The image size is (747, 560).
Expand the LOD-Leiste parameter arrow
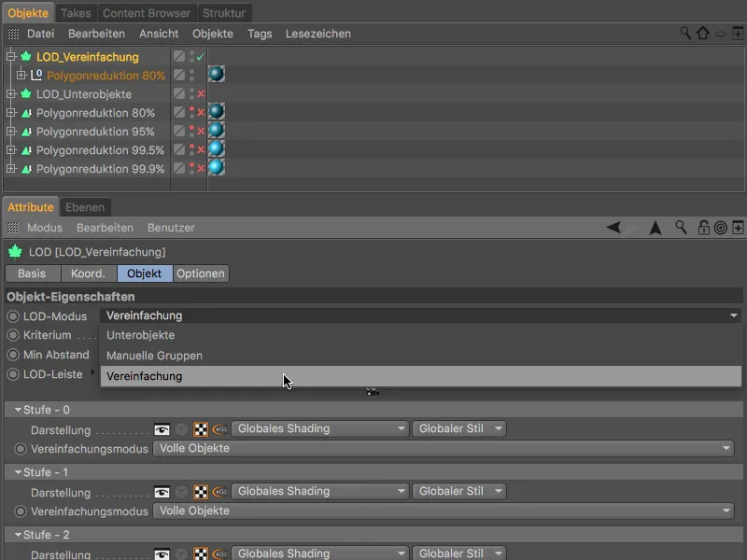click(x=92, y=371)
